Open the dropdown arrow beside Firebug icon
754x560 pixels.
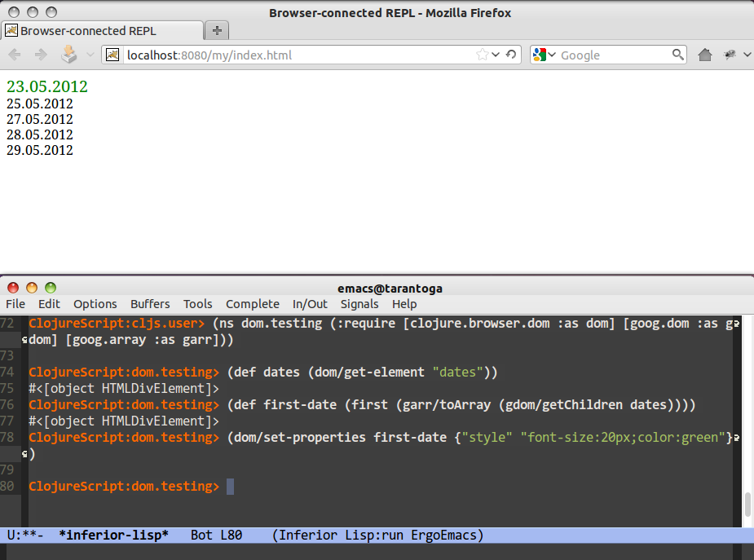point(747,55)
